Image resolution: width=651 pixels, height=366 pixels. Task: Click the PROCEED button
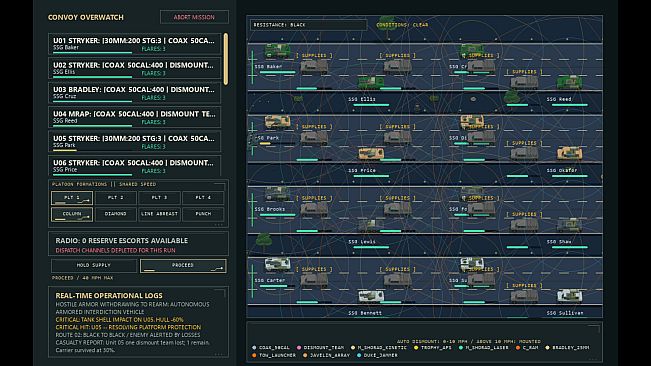click(x=183, y=266)
